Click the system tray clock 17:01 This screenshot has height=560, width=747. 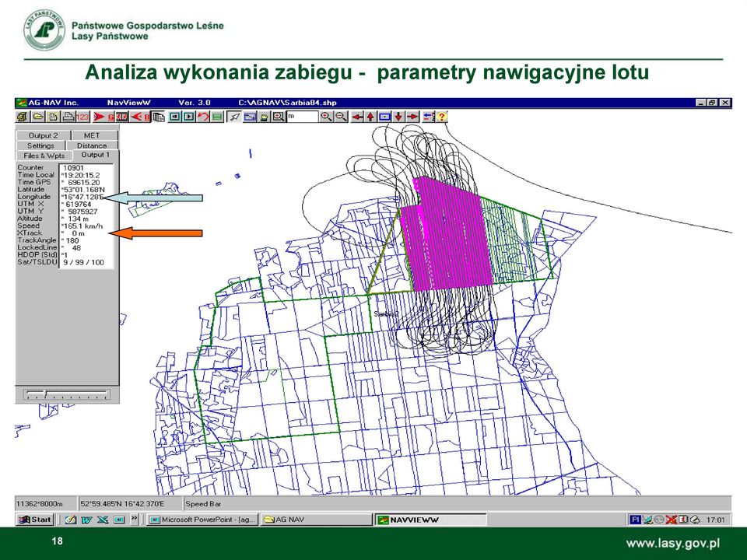pos(715,520)
